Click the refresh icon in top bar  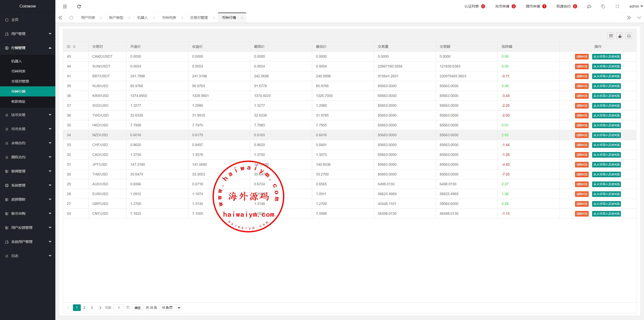click(x=79, y=7)
